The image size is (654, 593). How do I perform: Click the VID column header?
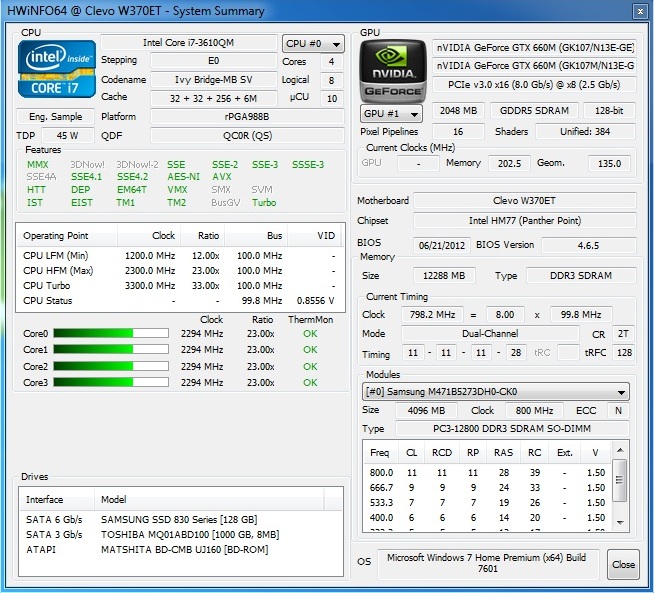[314, 236]
